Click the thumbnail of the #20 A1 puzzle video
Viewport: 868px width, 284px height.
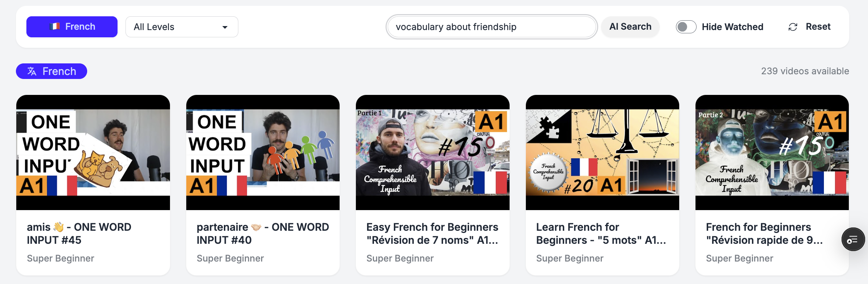(602, 152)
